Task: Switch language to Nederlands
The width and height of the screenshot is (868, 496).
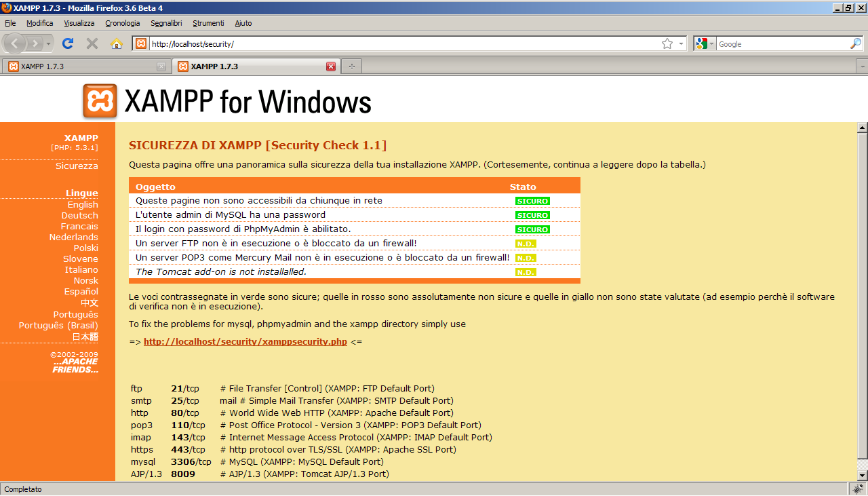Action: point(74,237)
